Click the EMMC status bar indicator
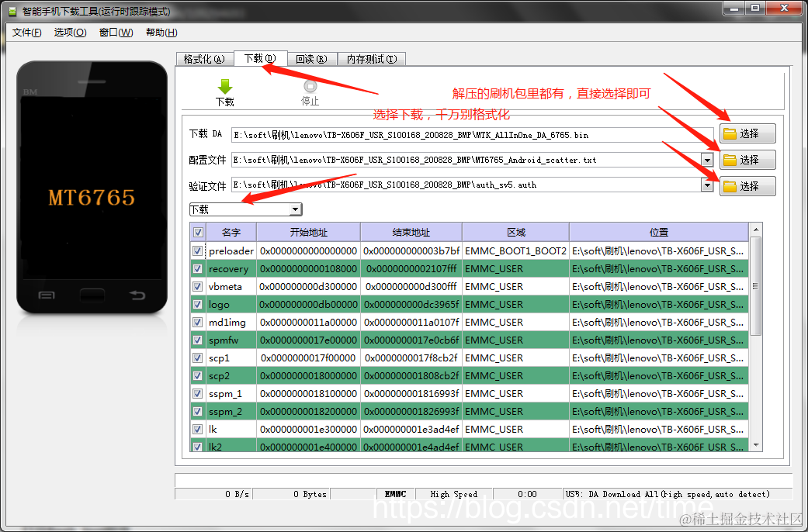Screen dimensions: 808x532 [395, 494]
